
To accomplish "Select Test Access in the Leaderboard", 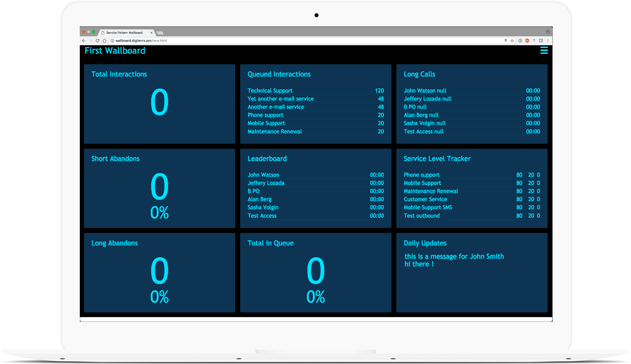I will point(262,216).
